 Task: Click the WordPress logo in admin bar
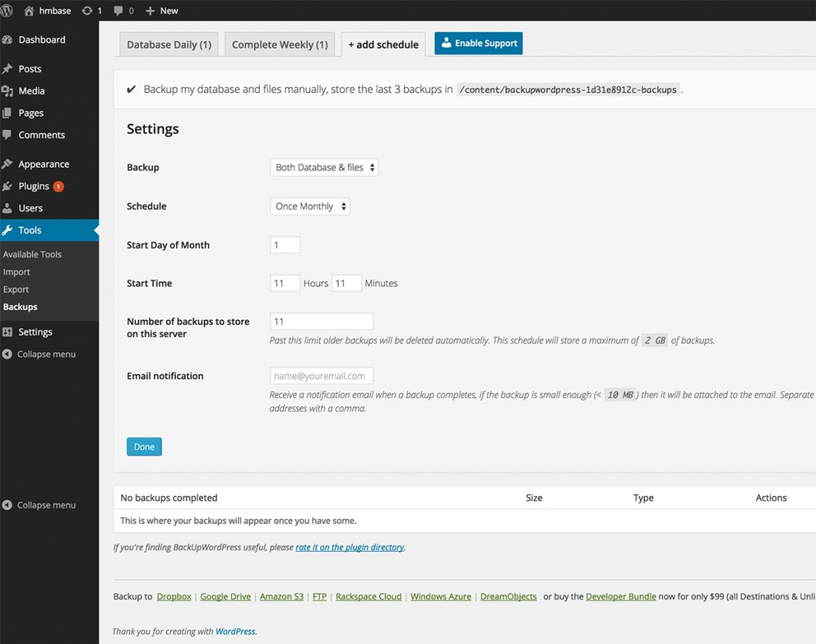click(8, 10)
